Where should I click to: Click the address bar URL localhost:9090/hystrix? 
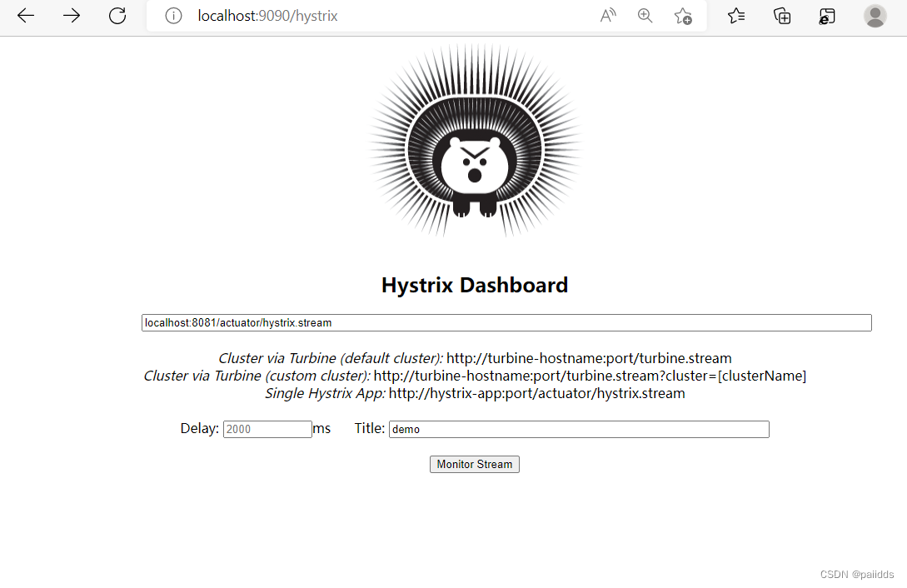pyautogui.click(x=268, y=16)
